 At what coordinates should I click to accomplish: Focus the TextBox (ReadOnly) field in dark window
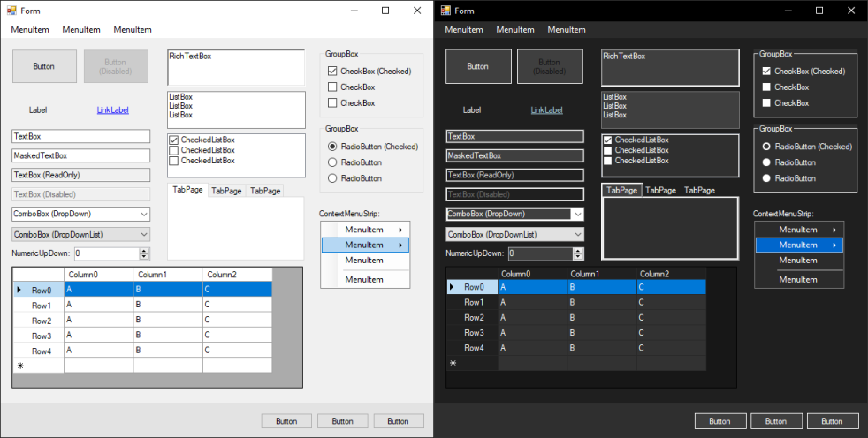(x=514, y=175)
